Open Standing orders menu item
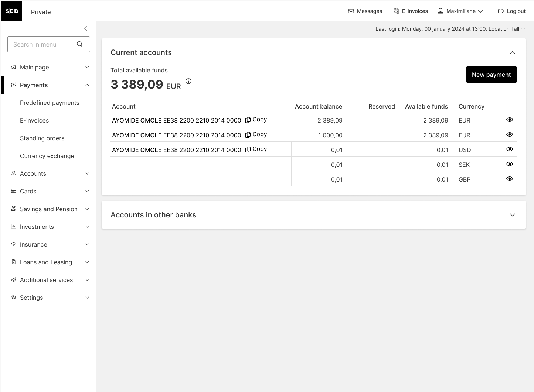The image size is (534, 392). (42, 138)
